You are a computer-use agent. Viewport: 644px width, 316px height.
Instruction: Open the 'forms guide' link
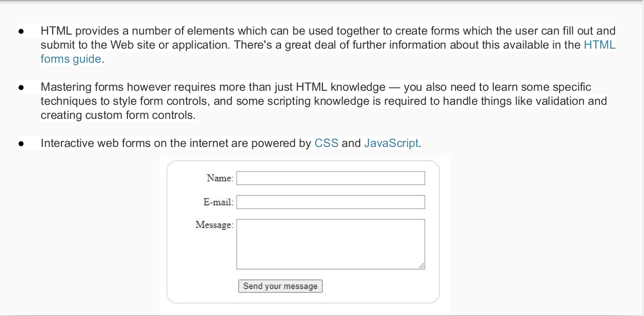tap(71, 59)
